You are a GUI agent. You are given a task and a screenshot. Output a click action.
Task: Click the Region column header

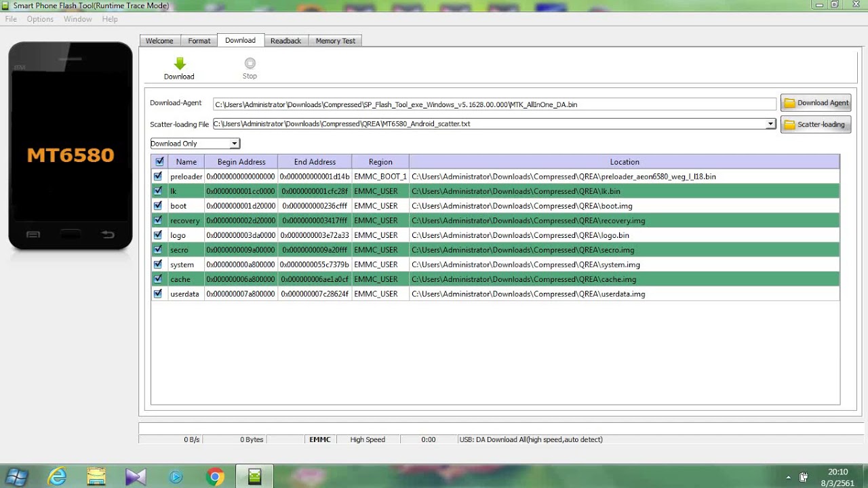click(x=380, y=162)
